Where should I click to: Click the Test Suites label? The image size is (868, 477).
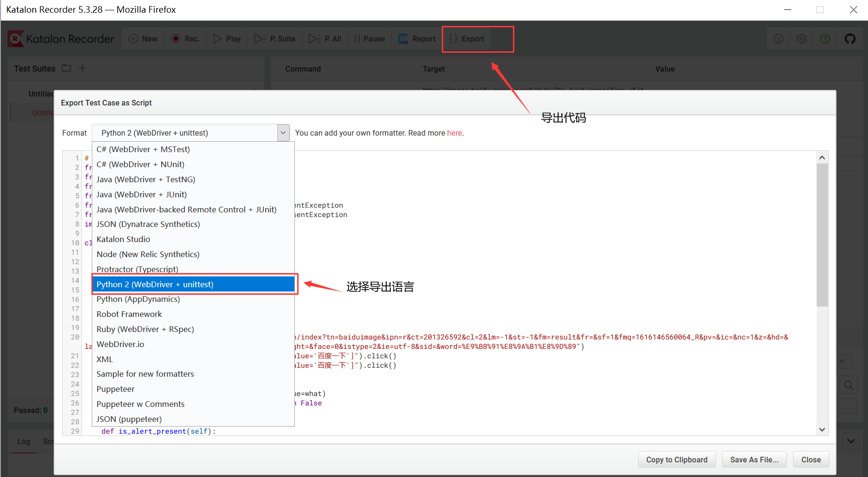coord(34,68)
